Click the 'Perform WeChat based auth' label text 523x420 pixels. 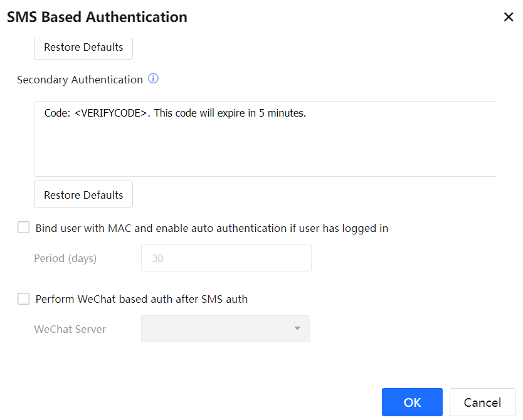click(141, 299)
